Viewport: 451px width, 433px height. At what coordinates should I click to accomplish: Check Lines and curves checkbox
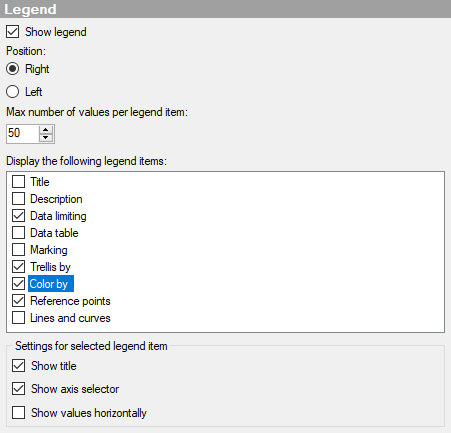point(18,318)
